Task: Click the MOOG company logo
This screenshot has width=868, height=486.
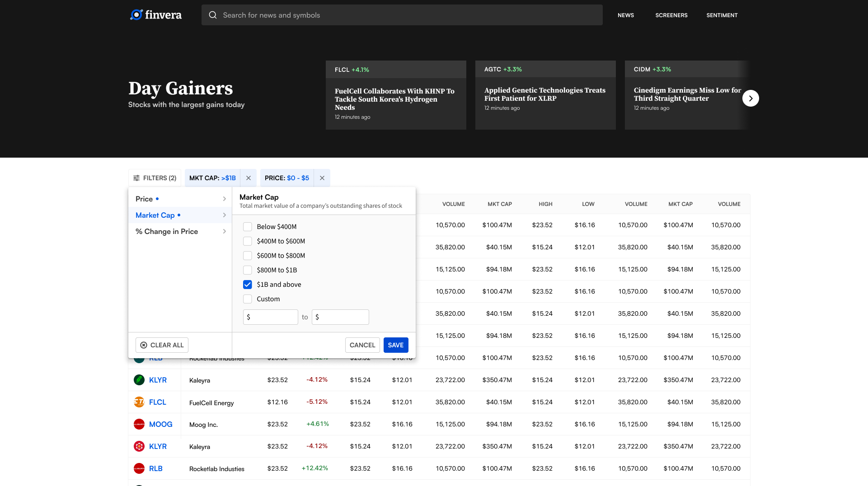Action: point(139,424)
